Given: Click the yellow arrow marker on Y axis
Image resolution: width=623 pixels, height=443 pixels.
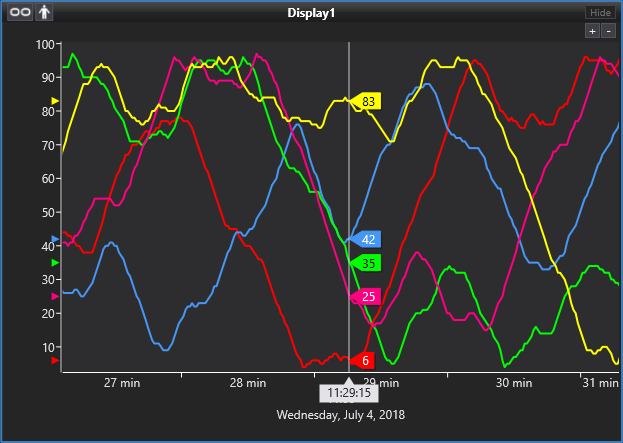Looking at the screenshot, I should pos(56,101).
